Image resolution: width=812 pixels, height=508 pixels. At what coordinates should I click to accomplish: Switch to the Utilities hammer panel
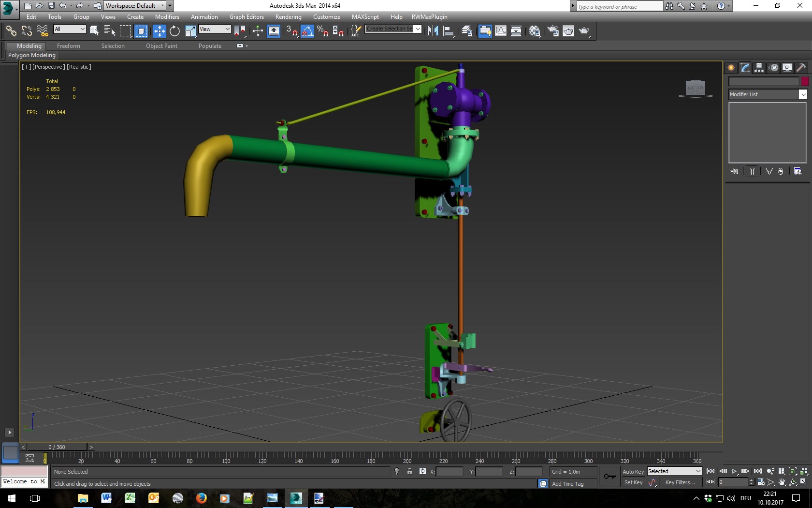[x=801, y=68]
